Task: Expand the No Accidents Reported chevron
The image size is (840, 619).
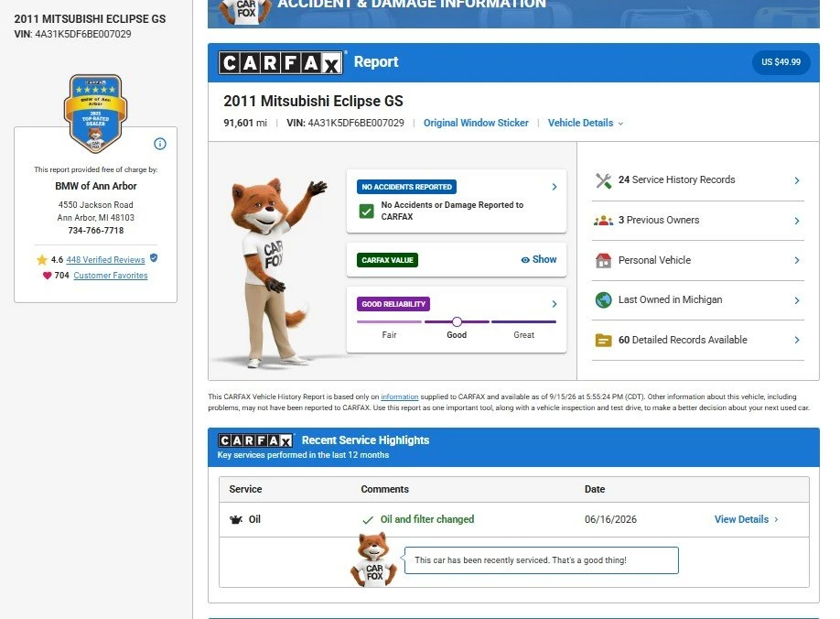Action: (555, 187)
